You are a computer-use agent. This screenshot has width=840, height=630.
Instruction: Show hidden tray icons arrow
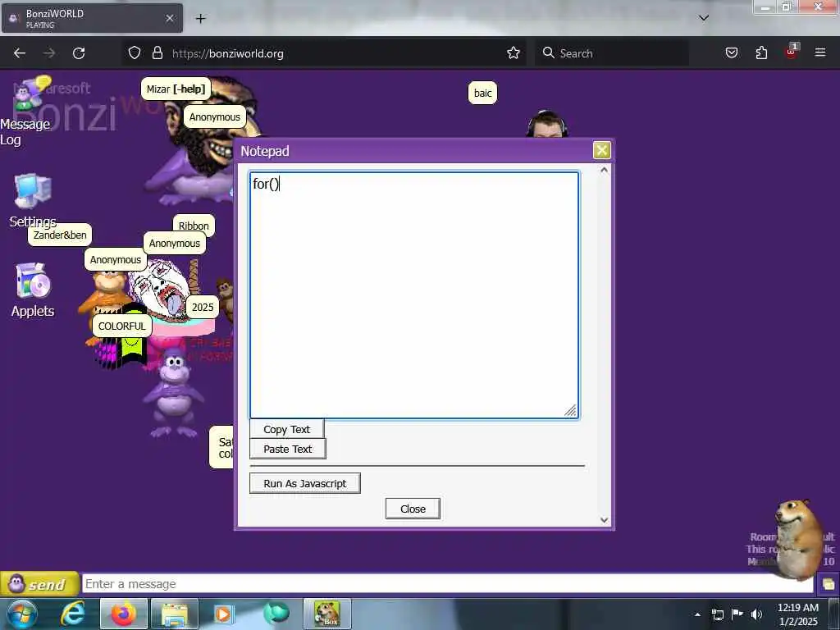[697, 614]
